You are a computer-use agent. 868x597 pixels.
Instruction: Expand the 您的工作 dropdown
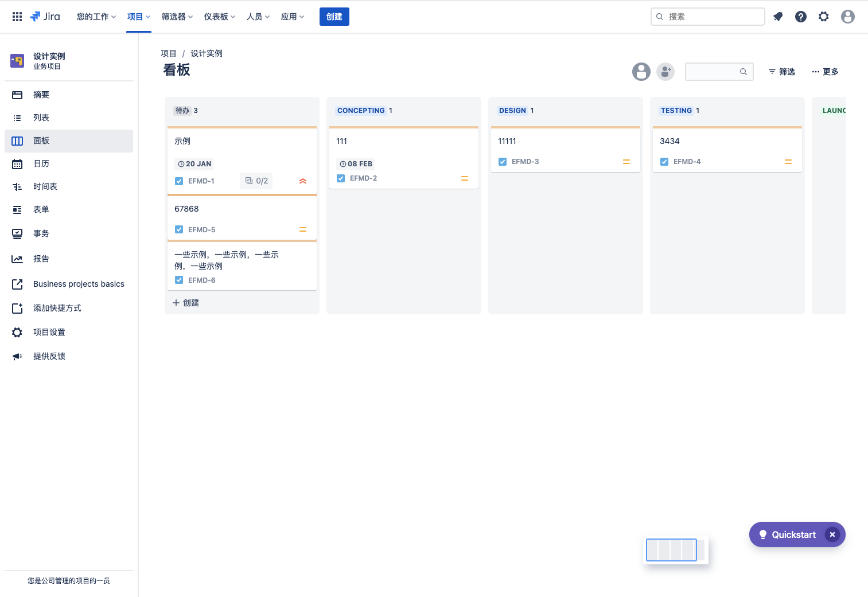96,17
